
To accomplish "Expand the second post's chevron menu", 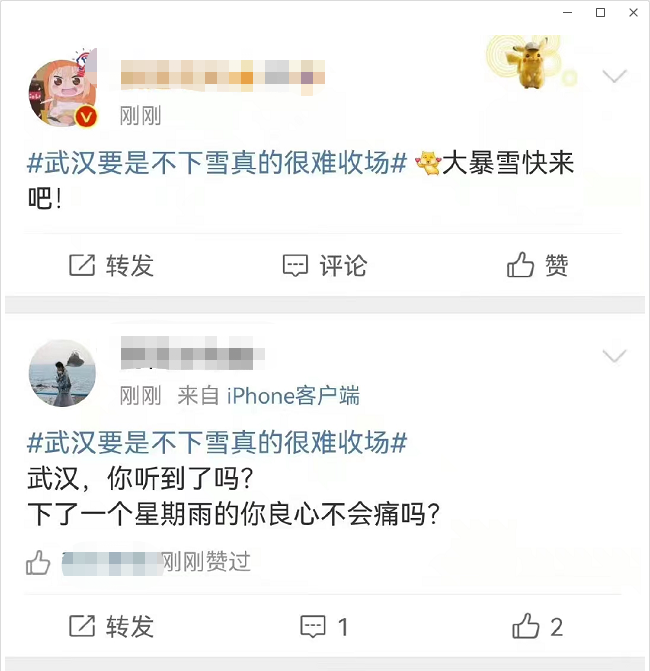I will [x=614, y=356].
